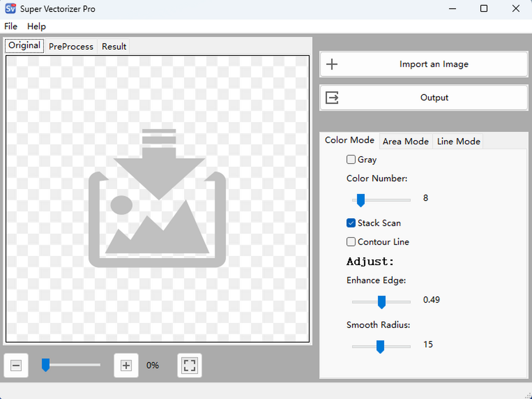Switch to the Line Mode tab

click(458, 141)
